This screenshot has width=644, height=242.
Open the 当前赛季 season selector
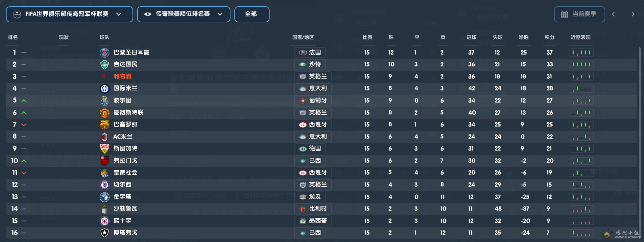tap(579, 14)
